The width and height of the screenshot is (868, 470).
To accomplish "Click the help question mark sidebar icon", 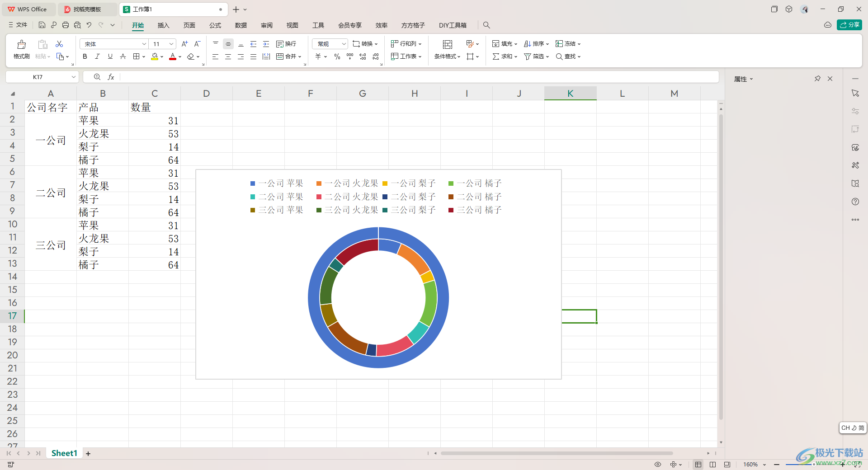I will [855, 202].
